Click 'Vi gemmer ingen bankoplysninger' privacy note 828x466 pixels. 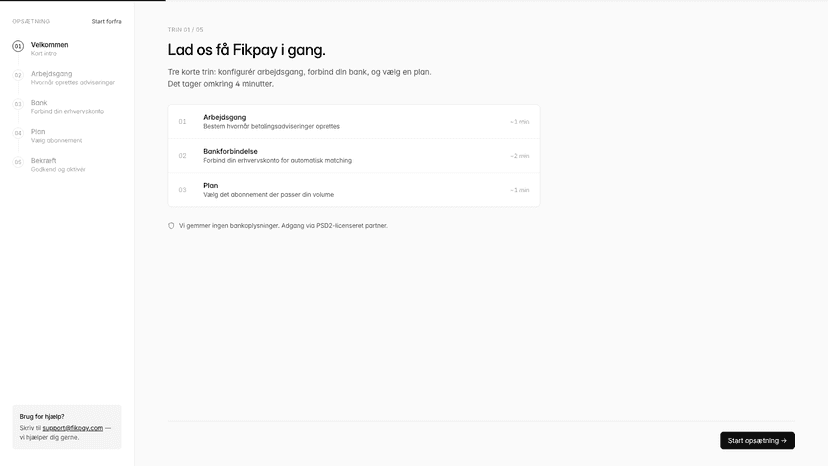point(283,226)
